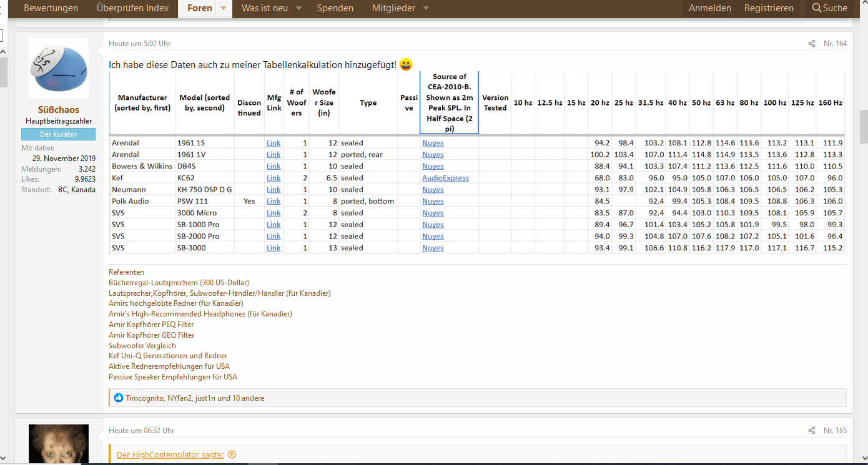
Task: Open Nuyes source link for Neumann KH 750
Action: 433,190
